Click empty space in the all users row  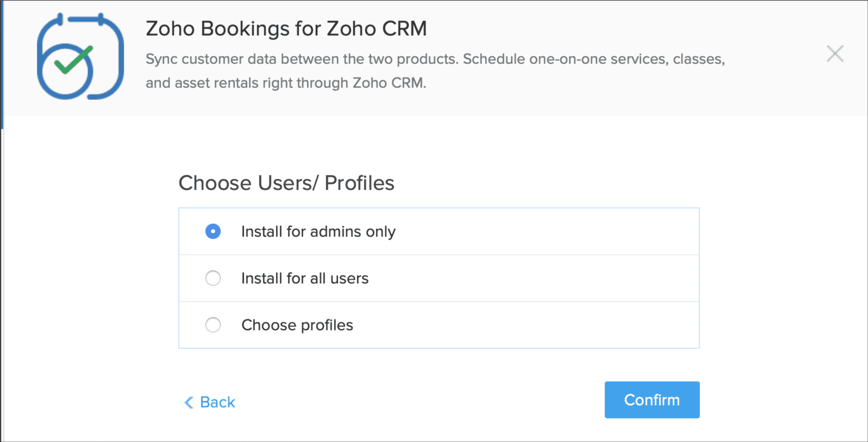coord(542,278)
